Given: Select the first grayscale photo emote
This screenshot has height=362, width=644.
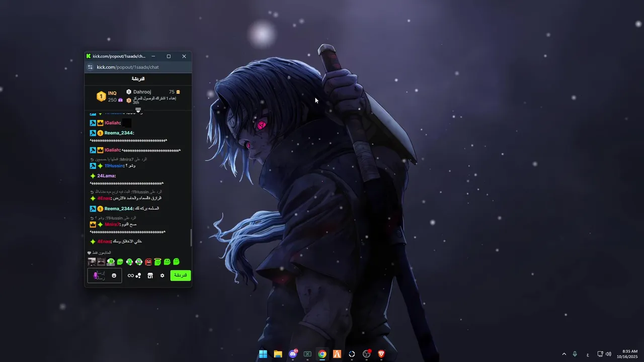Looking at the screenshot, I should coord(92,262).
